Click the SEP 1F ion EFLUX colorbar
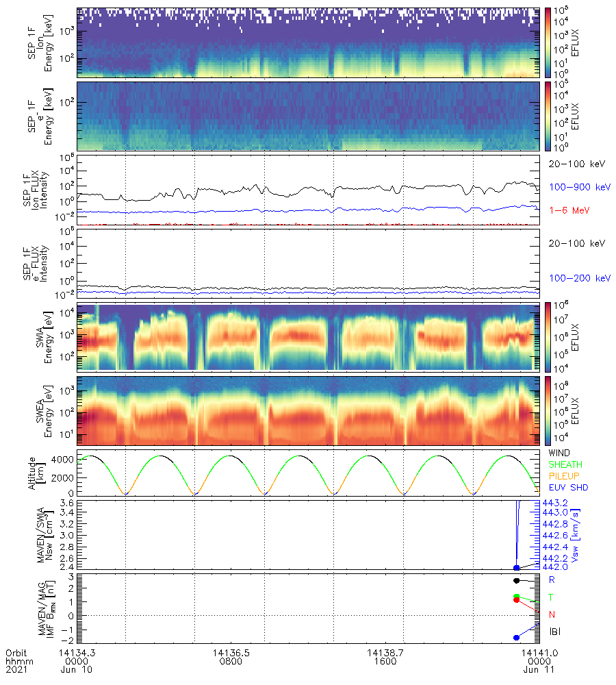Image resolution: width=616 pixels, height=685 pixels. (548, 42)
